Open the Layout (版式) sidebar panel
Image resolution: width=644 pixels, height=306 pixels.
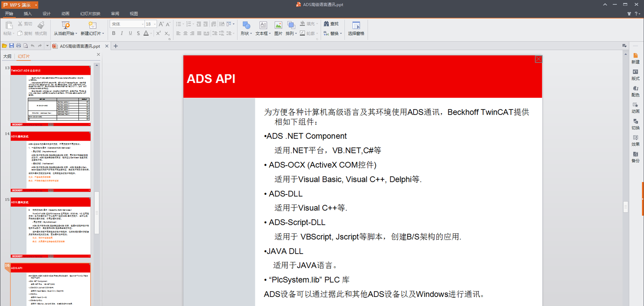click(635, 75)
